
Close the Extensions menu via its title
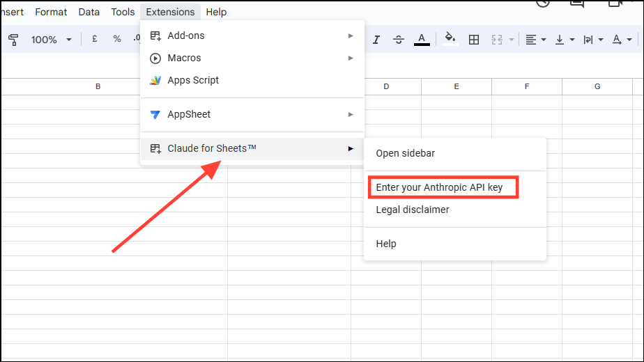coord(170,12)
